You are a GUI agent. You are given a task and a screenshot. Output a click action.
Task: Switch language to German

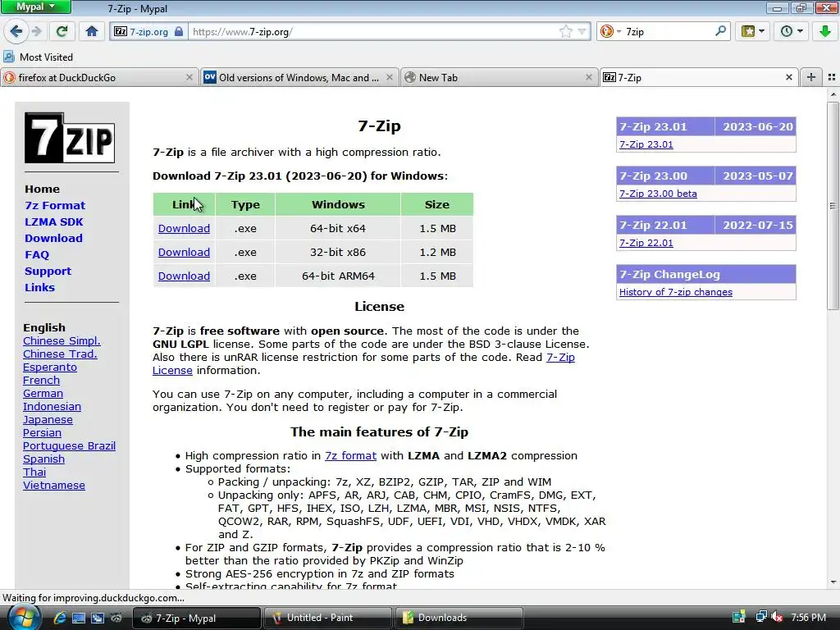pos(43,393)
